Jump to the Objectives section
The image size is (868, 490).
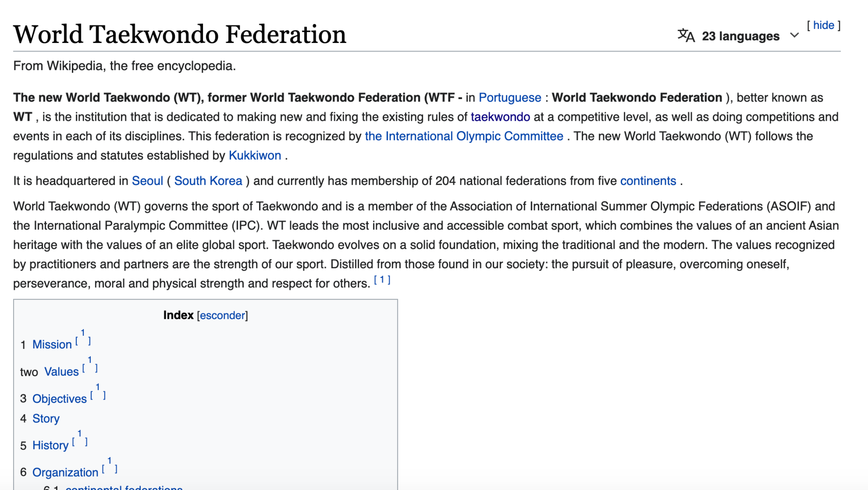[59, 399]
